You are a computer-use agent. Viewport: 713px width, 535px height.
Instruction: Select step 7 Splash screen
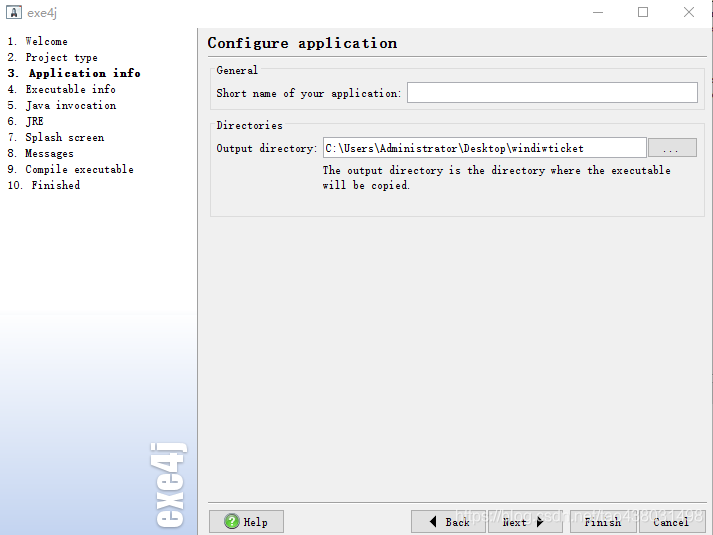(x=56, y=137)
